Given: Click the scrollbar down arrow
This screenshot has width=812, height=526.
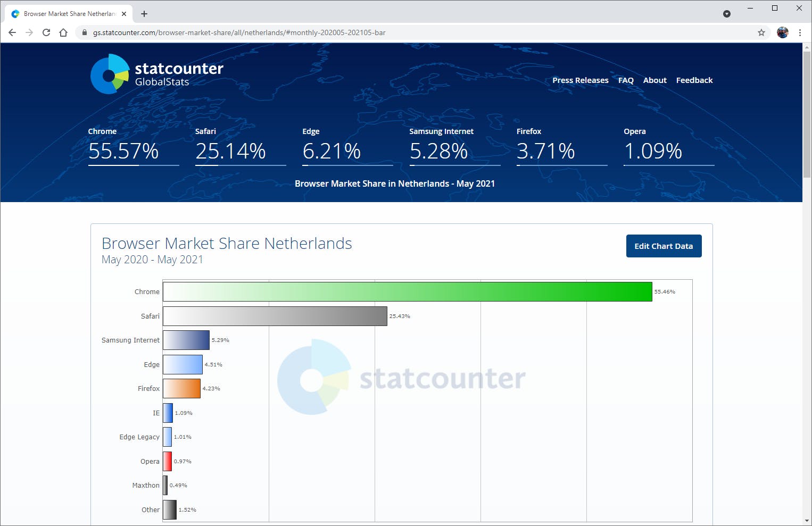Looking at the screenshot, I should click(807, 521).
